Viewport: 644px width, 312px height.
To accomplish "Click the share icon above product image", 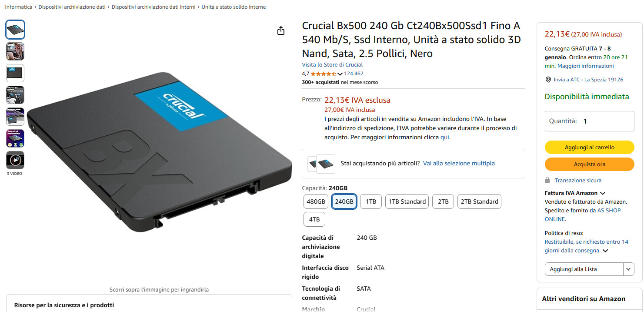I will (x=281, y=30).
